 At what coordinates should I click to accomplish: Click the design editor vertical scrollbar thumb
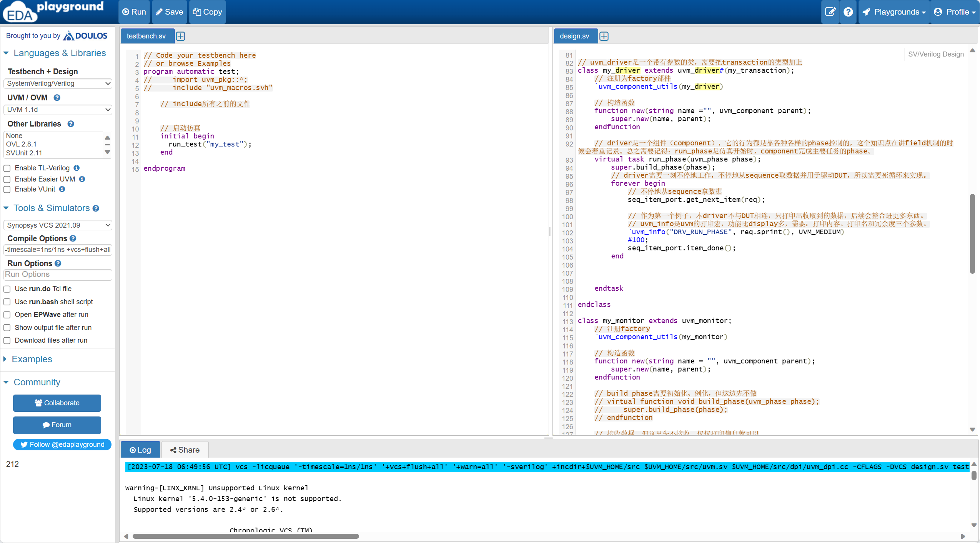972,234
